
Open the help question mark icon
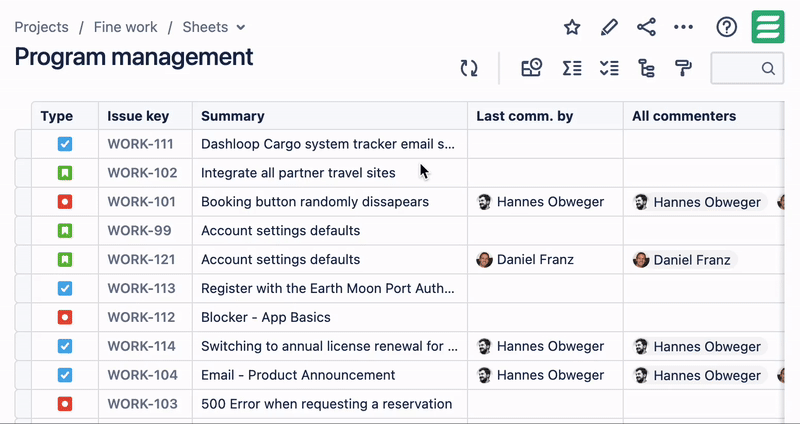click(x=727, y=27)
